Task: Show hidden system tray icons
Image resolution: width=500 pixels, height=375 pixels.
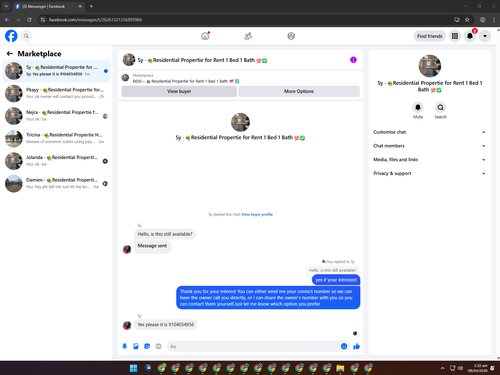Action: (443, 368)
